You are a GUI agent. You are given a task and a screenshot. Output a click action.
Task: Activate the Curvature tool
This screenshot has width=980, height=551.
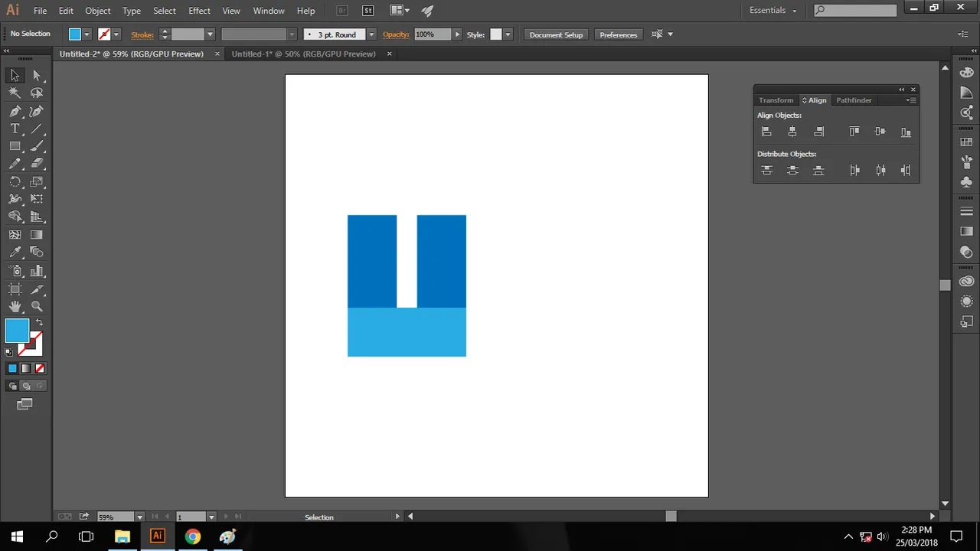pos(37,111)
